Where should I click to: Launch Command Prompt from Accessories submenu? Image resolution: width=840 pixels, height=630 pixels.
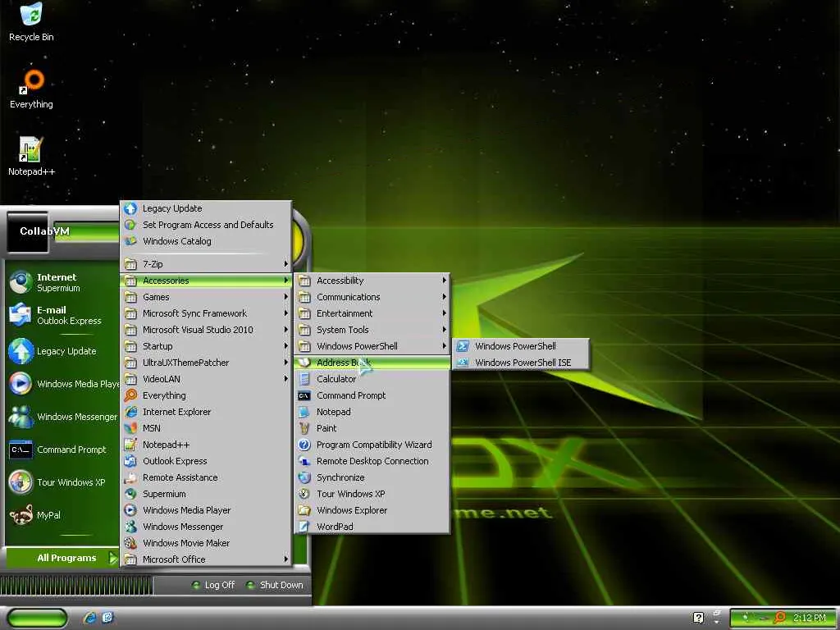tap(372, 395)
